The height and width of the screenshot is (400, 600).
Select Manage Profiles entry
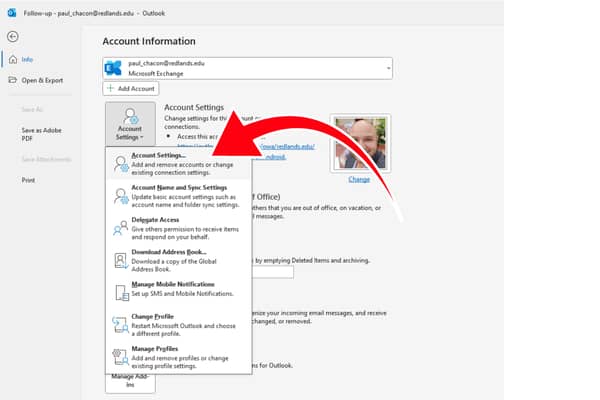(x=179, y=357)
